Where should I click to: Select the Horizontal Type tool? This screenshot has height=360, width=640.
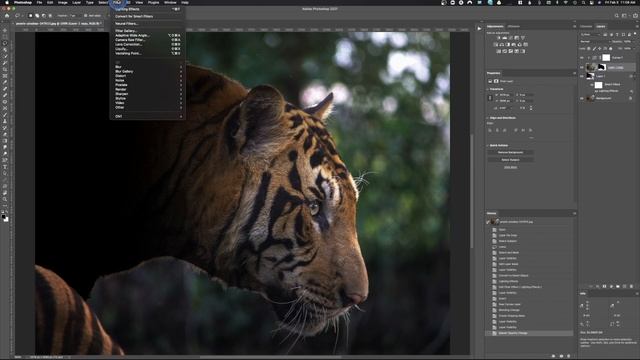tap(5, 167)
